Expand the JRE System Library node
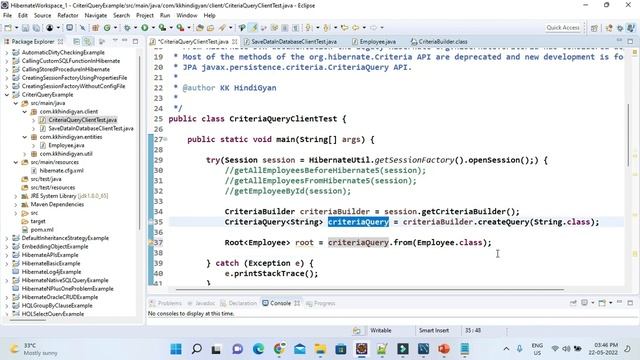Image resolution: width=640 pixels, height=360 pixels. pyautogui.click(x=16, y=196)
